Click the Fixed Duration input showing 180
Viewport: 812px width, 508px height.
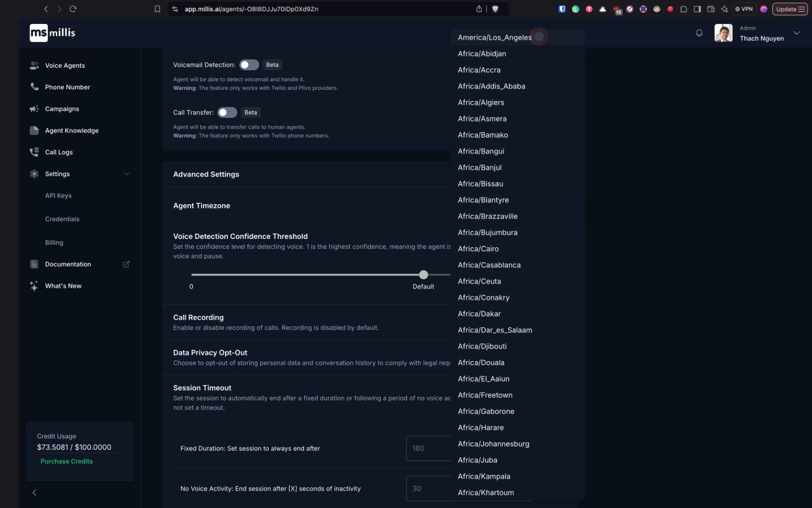point(428,448)
